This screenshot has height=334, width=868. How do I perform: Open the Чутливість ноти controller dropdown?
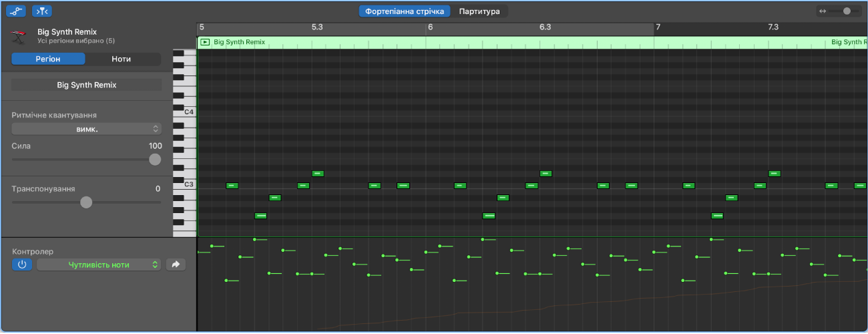coord(99,265)
